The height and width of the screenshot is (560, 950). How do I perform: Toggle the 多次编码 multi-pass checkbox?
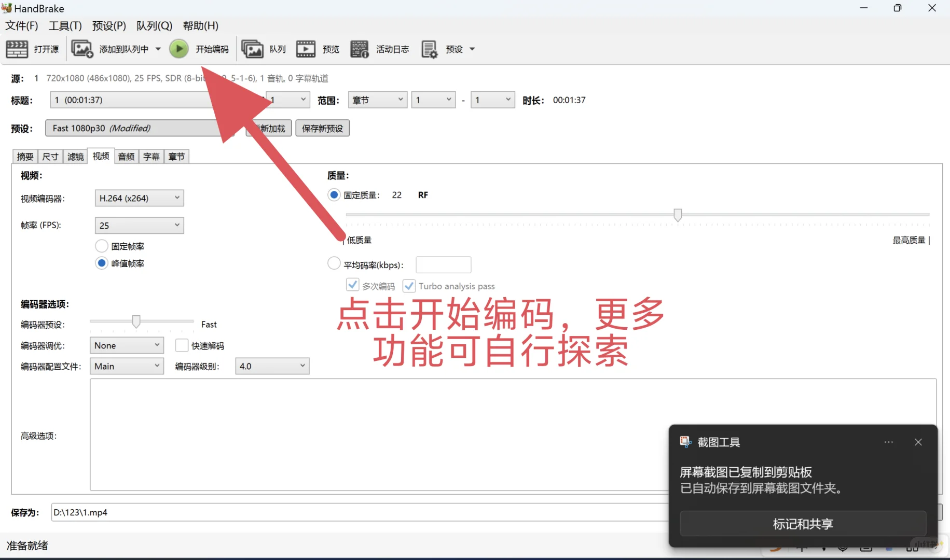pos(352,285)
